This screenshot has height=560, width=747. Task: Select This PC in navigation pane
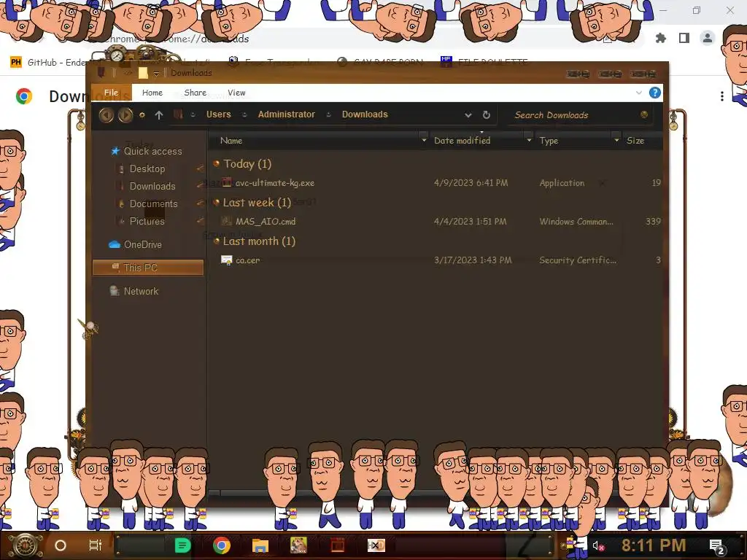pyautogui.click(x=147, y=268)
